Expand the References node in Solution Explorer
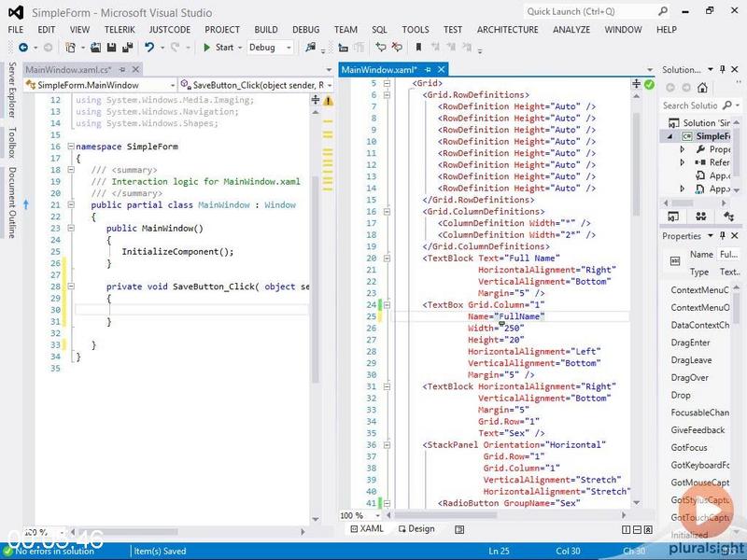 683,161
